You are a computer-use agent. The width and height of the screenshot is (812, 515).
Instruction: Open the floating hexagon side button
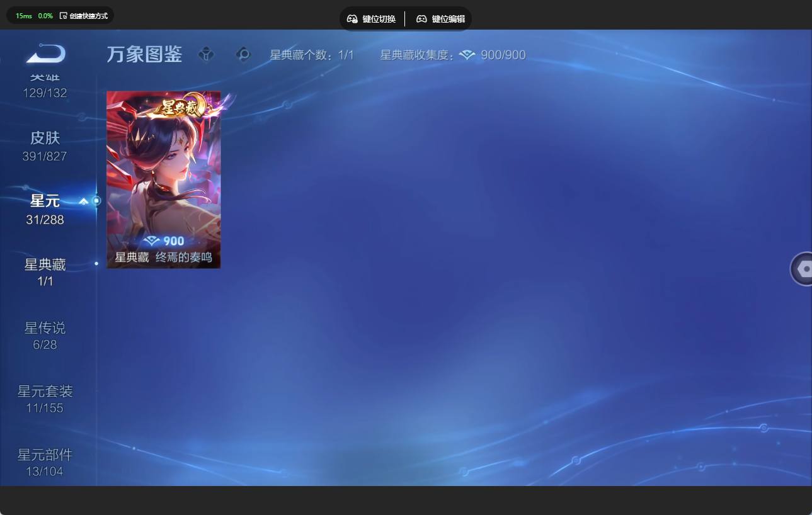point(801,269)
